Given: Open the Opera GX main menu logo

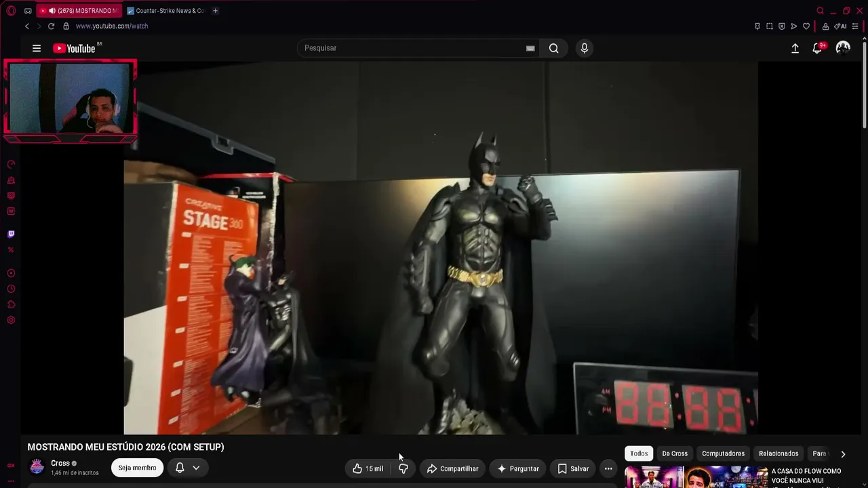Looking at the screenshot, I should point(11,11).
